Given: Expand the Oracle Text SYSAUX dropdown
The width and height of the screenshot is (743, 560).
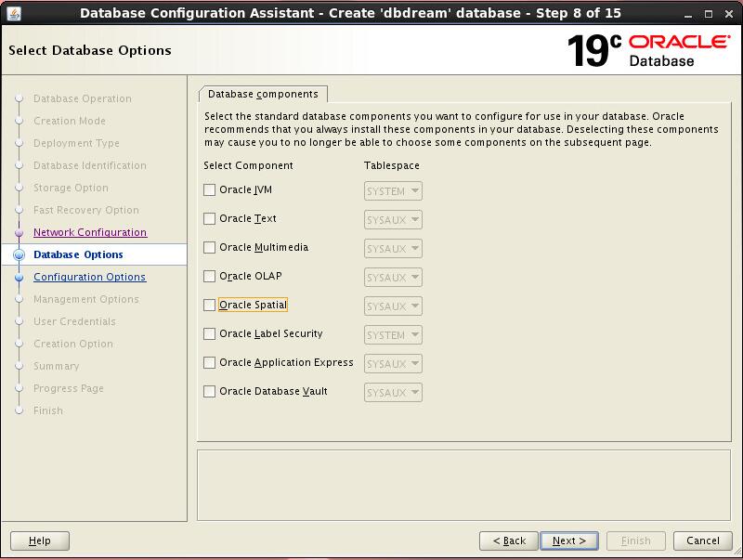Looking at the screenshot, I should pyautogui.click(x=393, y=220).
